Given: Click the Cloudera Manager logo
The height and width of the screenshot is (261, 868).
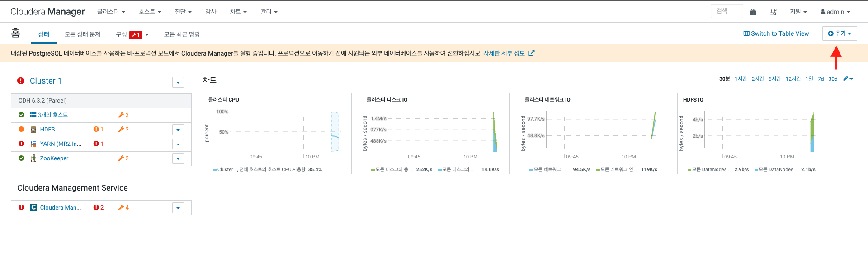Looking at the screenshot, I should click(x=47, y=12).
